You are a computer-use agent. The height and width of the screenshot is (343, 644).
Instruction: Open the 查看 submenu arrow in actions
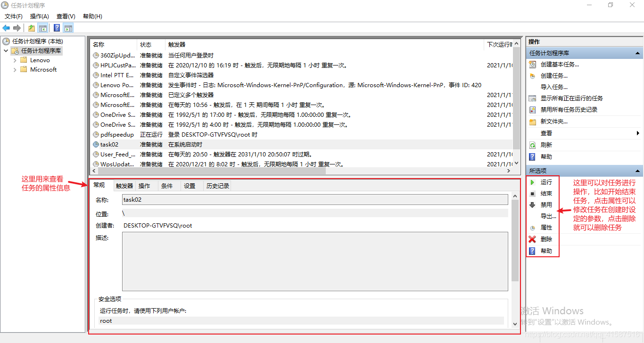[x=638, y=133]
